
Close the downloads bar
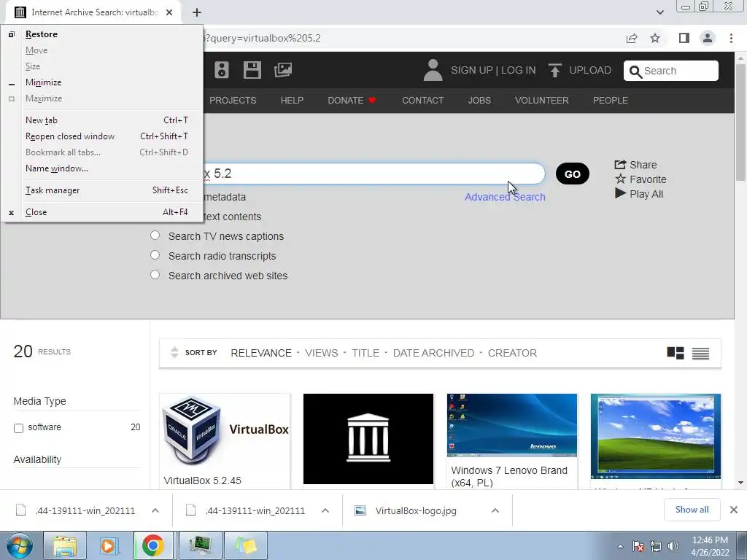pyautogui.click(x=734, y=510)
